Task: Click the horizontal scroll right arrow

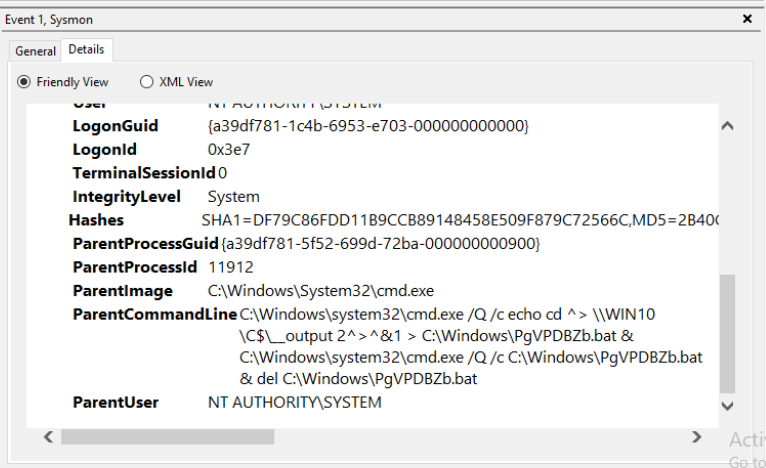Action: [x=697, y=437]
